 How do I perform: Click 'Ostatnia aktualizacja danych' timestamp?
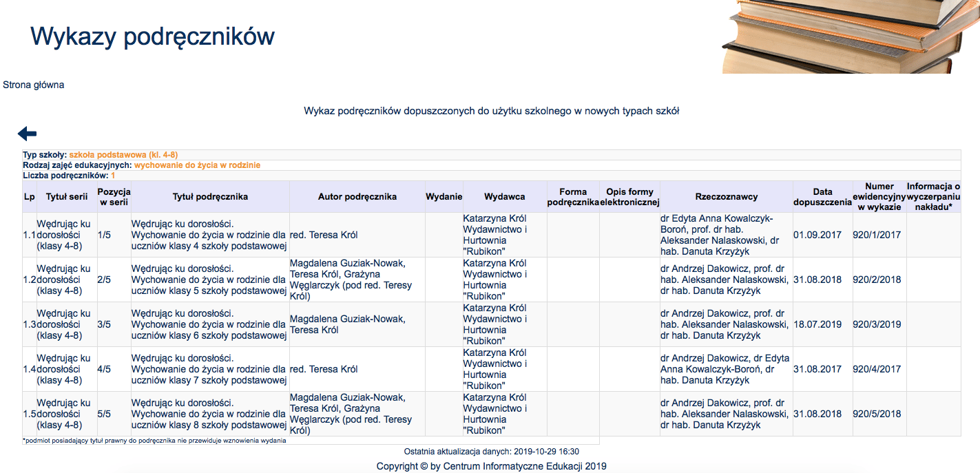point(492,452)
